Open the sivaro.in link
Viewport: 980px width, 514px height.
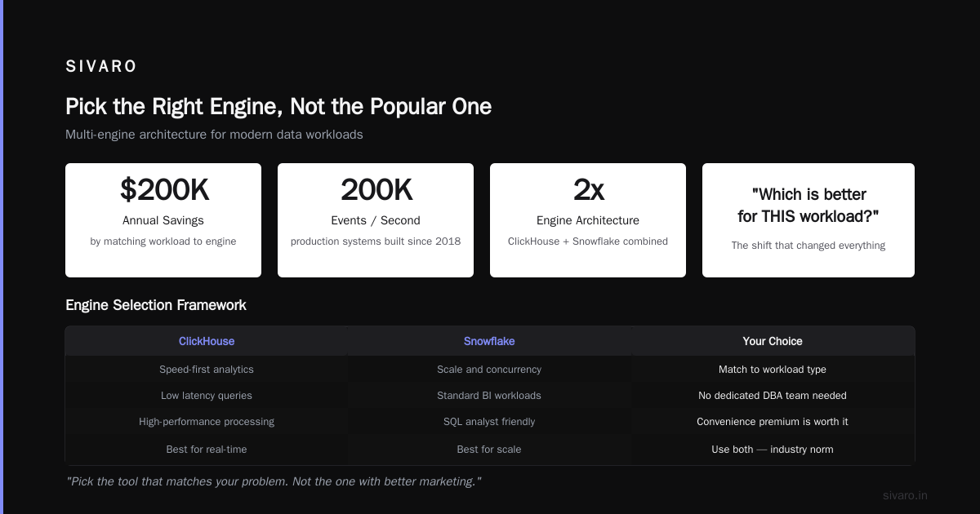[x=906, y=495]
